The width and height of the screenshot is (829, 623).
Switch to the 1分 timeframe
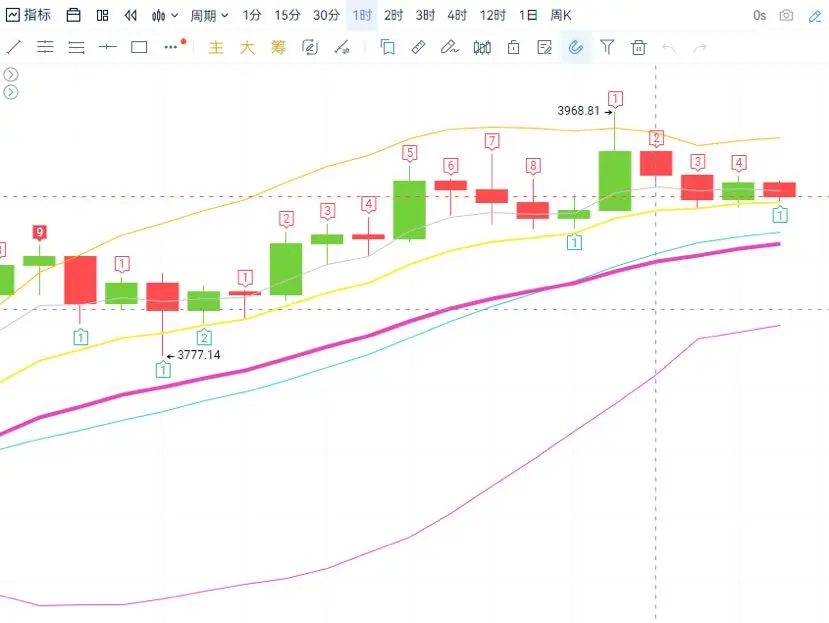(252, 15)
